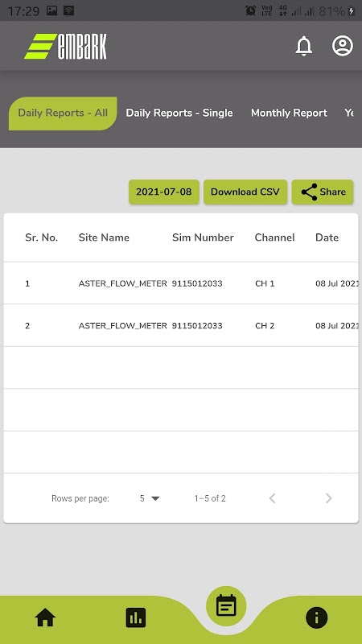Click the share icon symbol
Viewport: 362px width, 644px height.
coord(309,192)
